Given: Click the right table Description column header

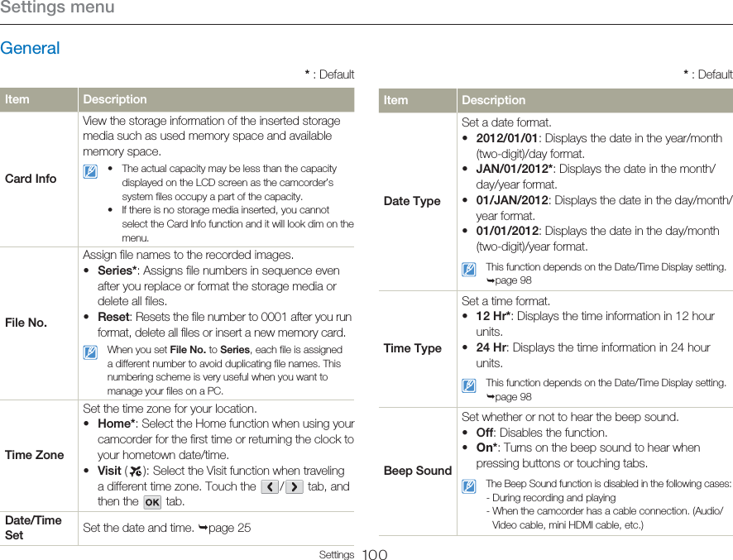Looking at the screenshot, I should tap(595, 100).
